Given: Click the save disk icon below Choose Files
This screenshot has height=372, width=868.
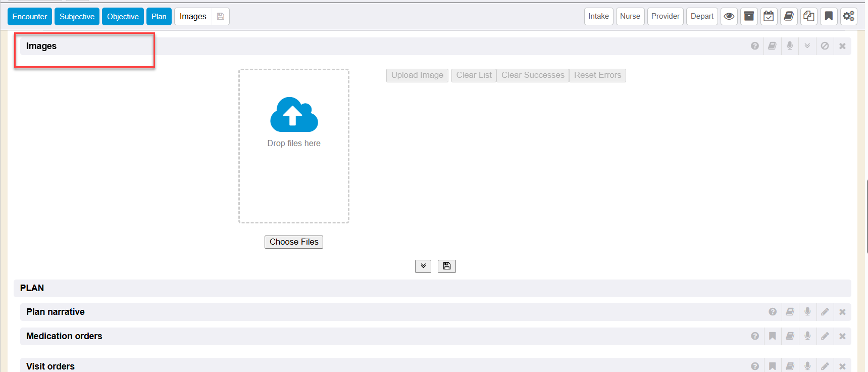Looking at the screenshot, I should point(446,266).
